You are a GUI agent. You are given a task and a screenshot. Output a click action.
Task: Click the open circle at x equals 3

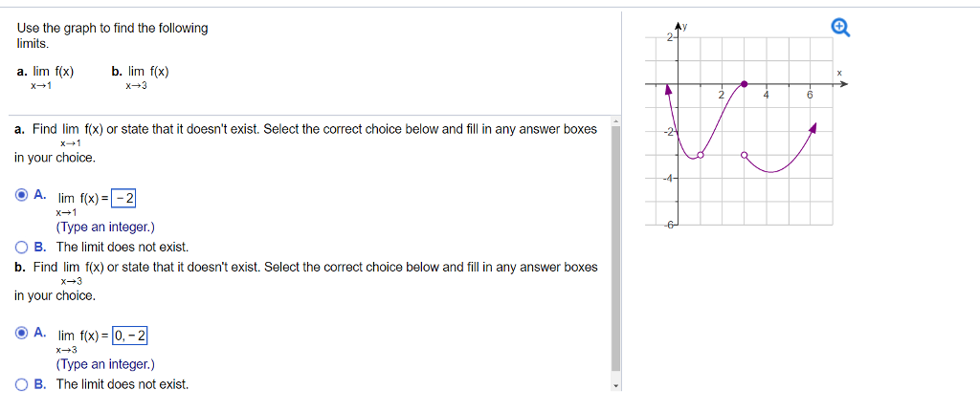[x=745, y=155]
